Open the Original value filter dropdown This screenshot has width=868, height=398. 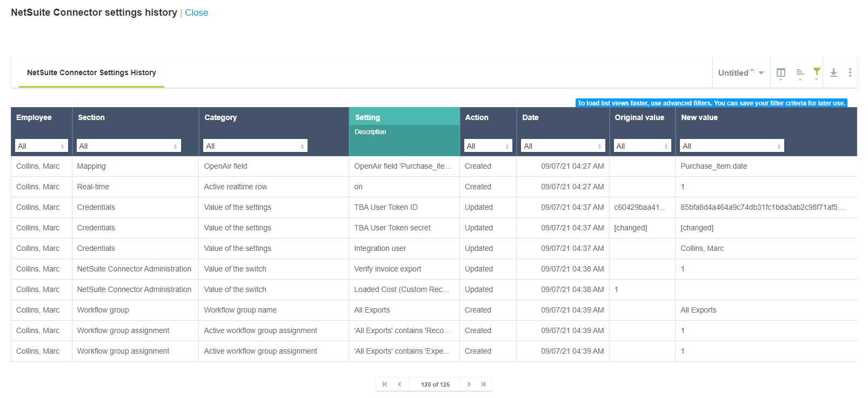click(643, 146)
